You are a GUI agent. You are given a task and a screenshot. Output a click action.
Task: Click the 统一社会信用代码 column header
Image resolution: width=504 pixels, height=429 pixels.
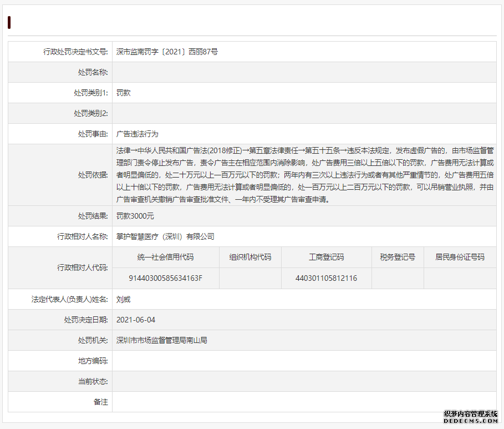166,258
